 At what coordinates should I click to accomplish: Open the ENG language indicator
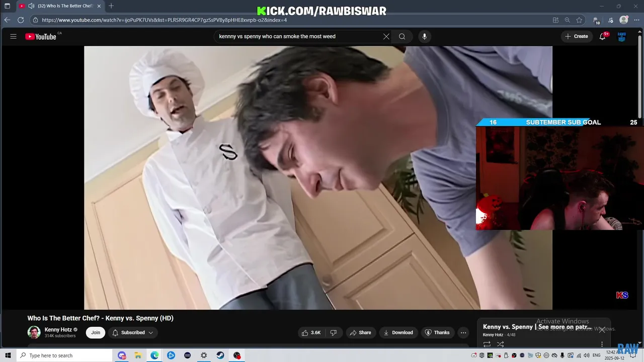[597, 355]
